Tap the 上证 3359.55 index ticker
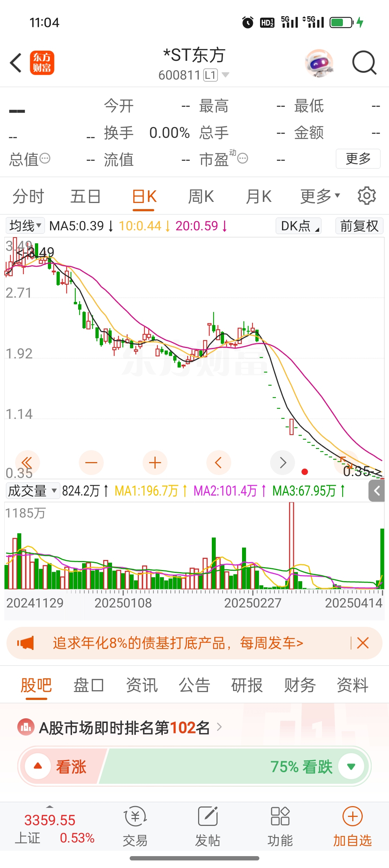Image resolution: width=389 pixels, height=868 pixels. (x=54, y=829)
